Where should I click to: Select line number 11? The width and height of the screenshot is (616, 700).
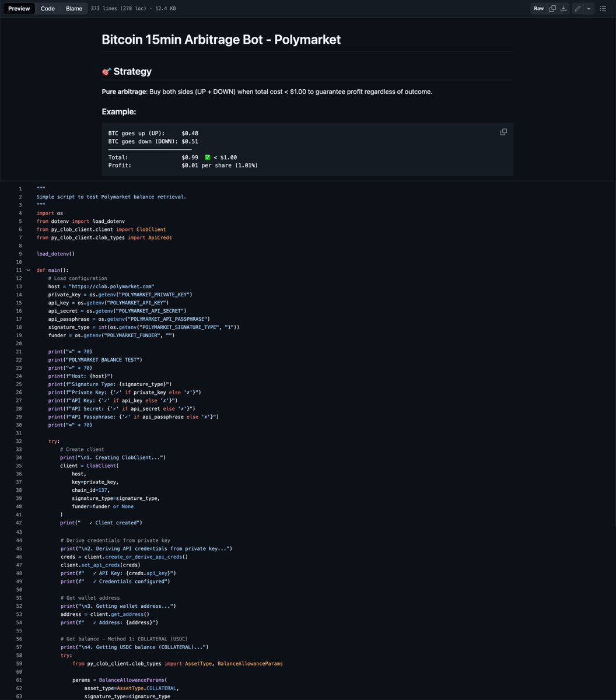coord(19,270)
